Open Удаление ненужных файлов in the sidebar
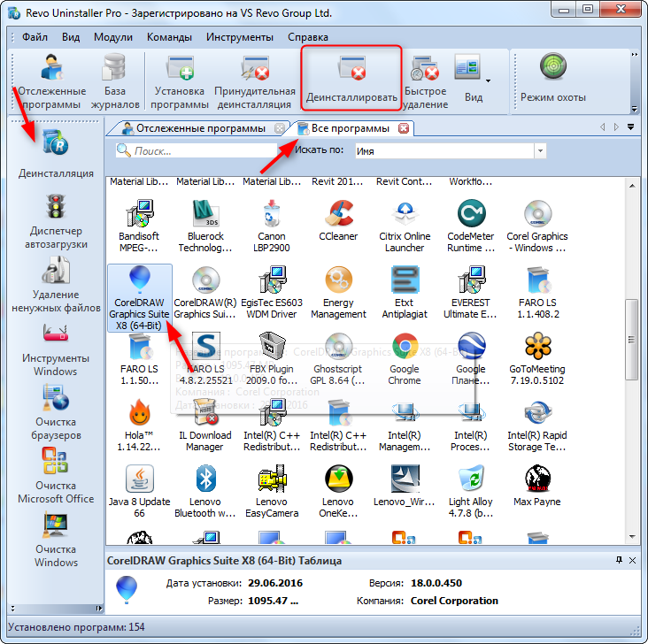This screenshot has width=648, height=644. pos(56,285)
